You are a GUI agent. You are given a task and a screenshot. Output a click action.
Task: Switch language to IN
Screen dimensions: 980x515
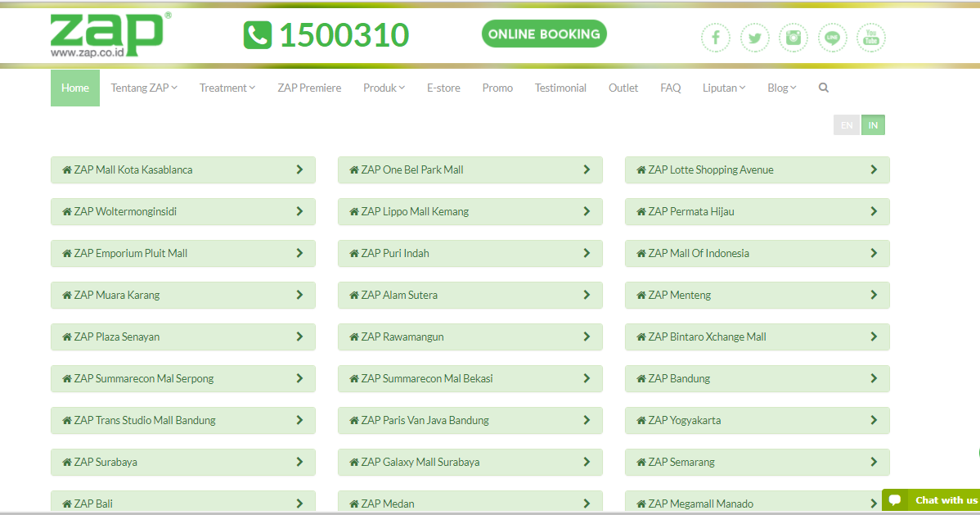click(873, 125)
